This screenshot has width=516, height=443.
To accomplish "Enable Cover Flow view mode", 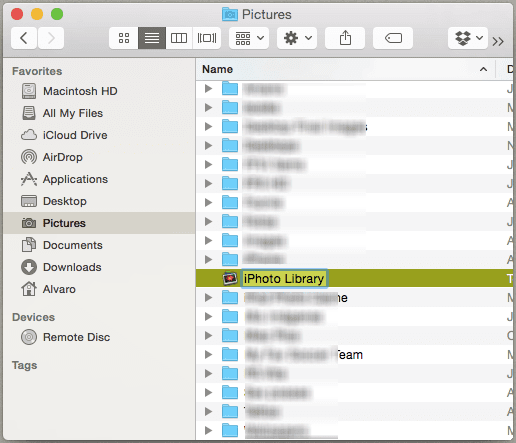I will tap(207, 38).
